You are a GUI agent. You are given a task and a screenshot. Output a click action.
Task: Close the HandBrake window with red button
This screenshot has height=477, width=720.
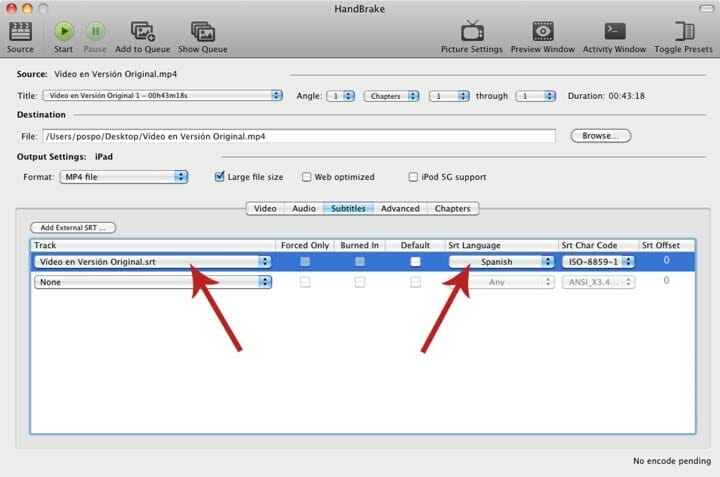click(11, 8)
